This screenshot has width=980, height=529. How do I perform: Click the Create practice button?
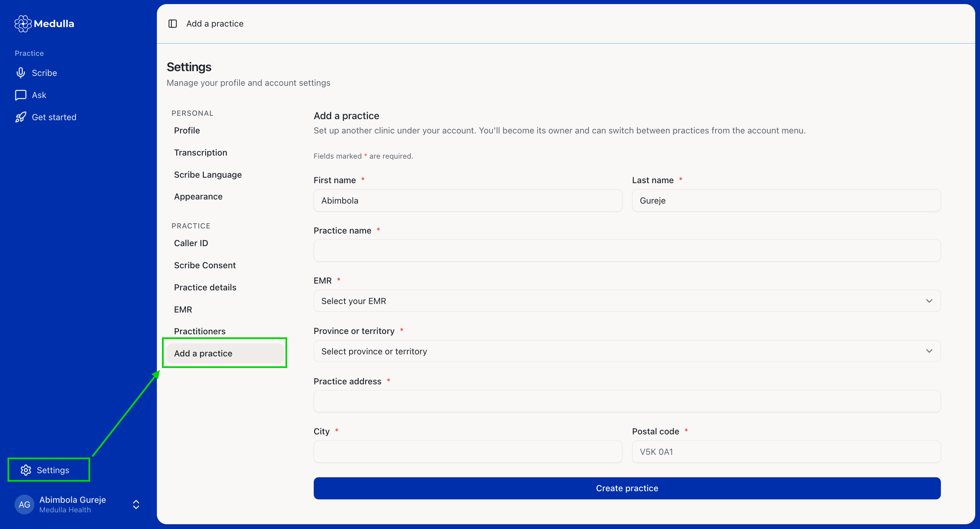pyautogui.click(x=627, y=488)
